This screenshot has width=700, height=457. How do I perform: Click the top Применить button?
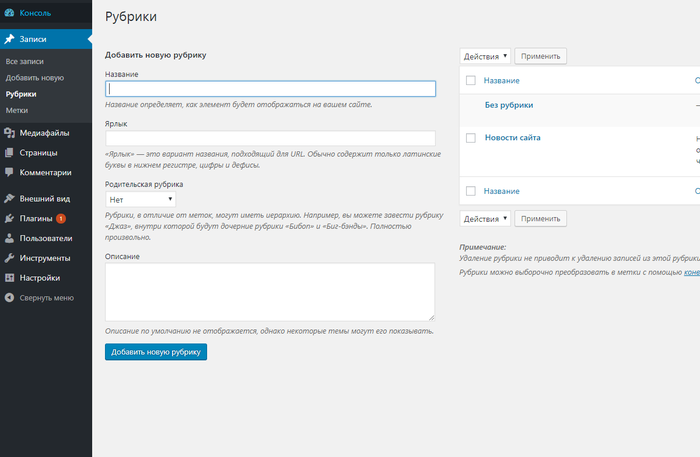click(x=541, y=56)
